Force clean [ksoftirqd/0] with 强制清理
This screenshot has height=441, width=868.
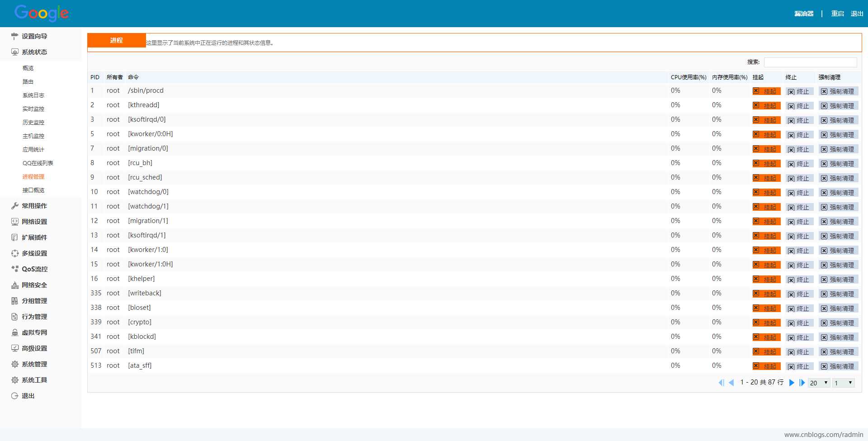coord(838,120)
